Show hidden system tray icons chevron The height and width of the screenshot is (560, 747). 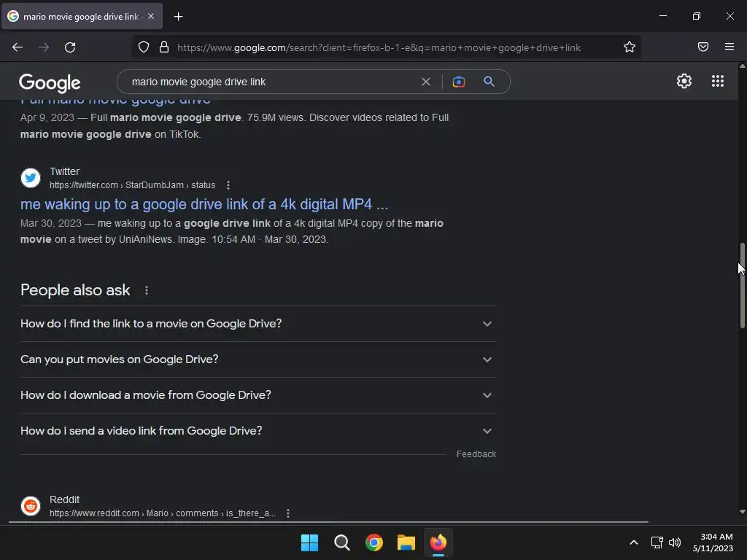(x=634, y=542)
